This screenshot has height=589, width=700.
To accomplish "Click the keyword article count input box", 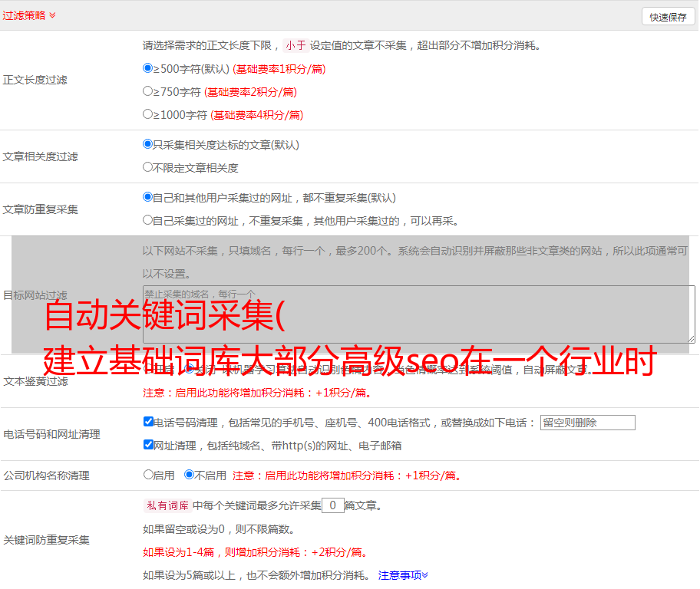I will pos(332,505).
